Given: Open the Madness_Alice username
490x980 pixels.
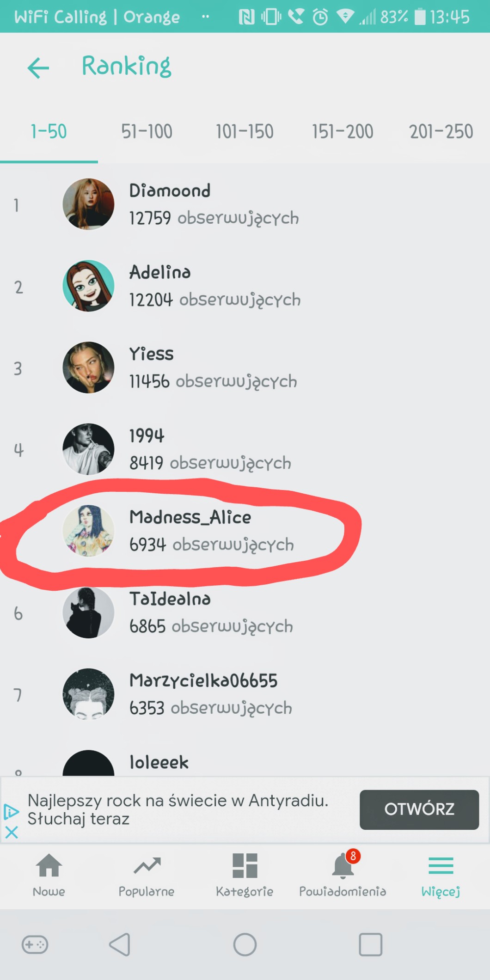Looking at the screenshot, I should tap(190, 517).
